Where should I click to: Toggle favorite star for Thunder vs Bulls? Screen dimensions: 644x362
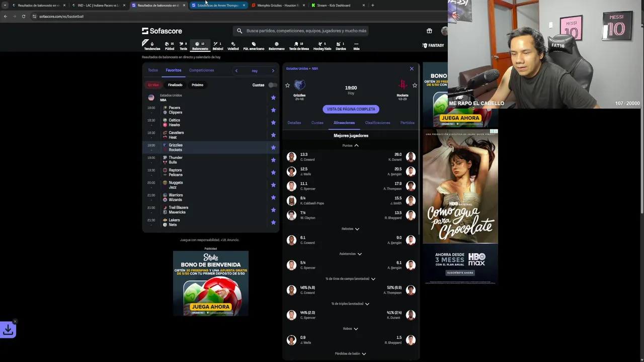[x=273, y=160]
